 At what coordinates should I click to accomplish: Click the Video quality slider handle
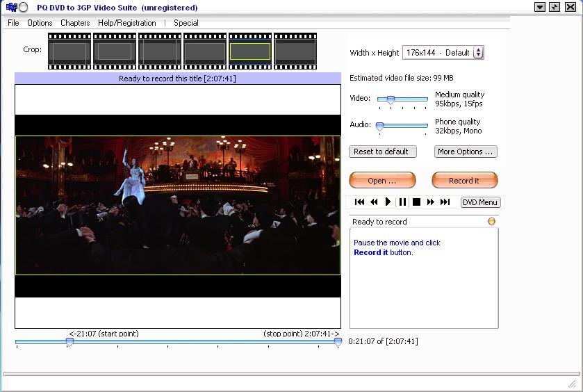(391, 99)
